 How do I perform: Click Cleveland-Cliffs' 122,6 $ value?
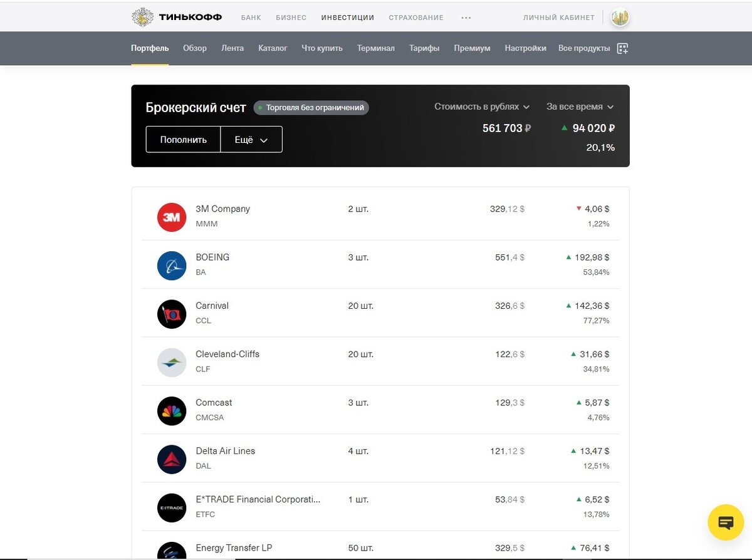[x=509, y=354]
